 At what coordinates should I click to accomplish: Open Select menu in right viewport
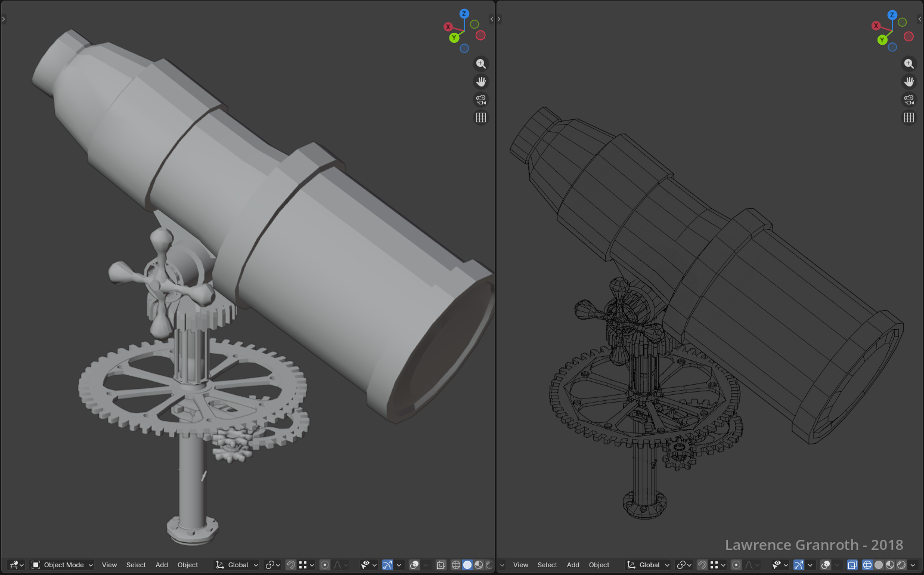pos(547,565)
